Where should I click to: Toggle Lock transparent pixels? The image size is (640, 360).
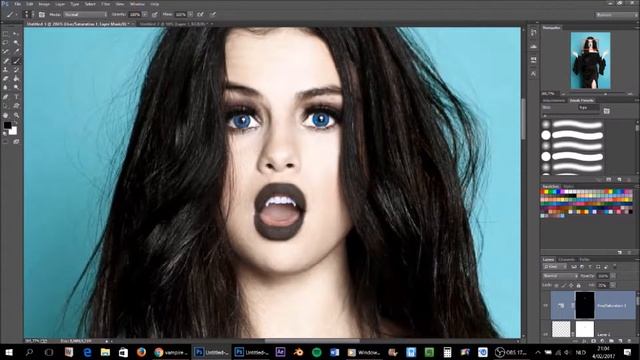(557, 285)
